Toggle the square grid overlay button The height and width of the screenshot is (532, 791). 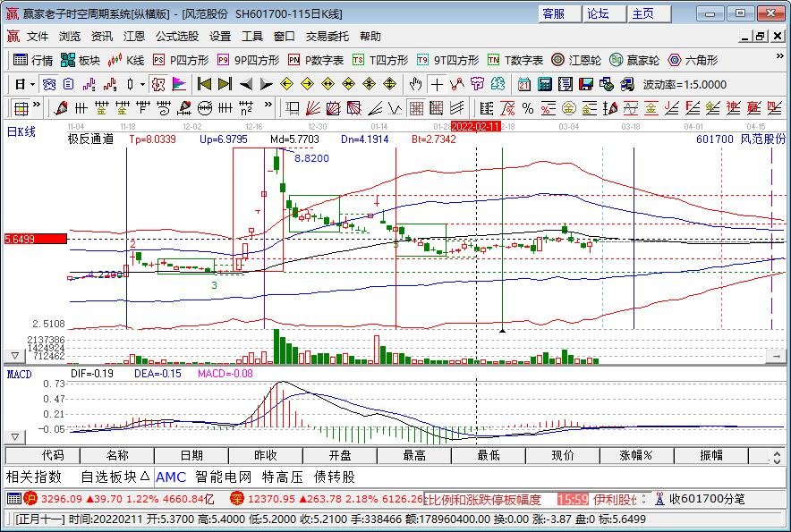click(x=416, y=108)
